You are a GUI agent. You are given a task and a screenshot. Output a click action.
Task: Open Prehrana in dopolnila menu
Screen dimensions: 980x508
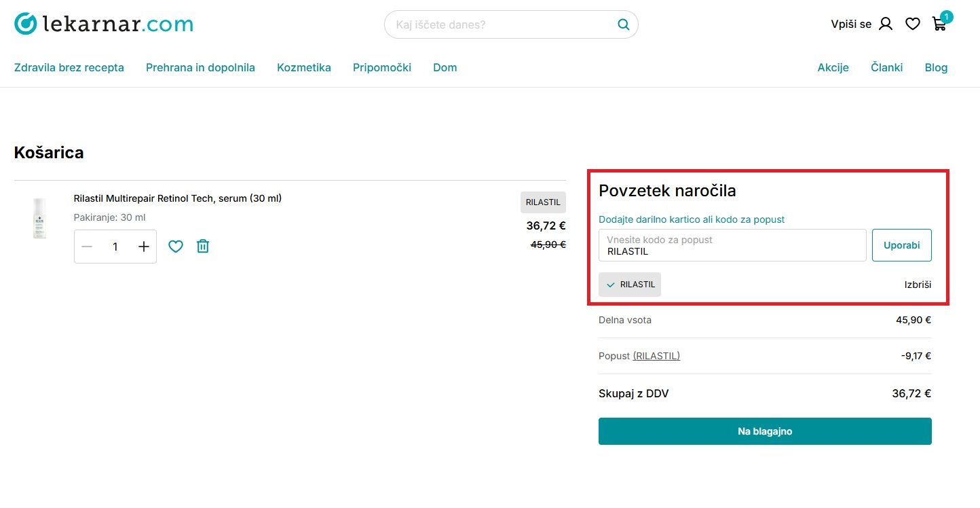pyautogui.click(x=200, y=67)
